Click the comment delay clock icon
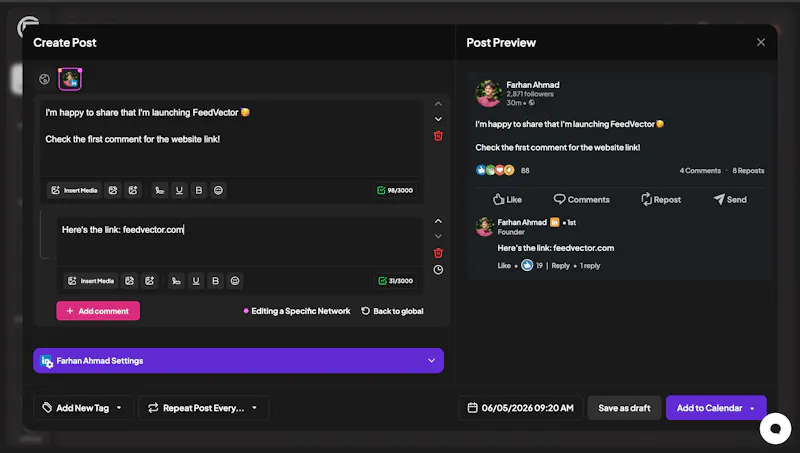 coord(438,270)
